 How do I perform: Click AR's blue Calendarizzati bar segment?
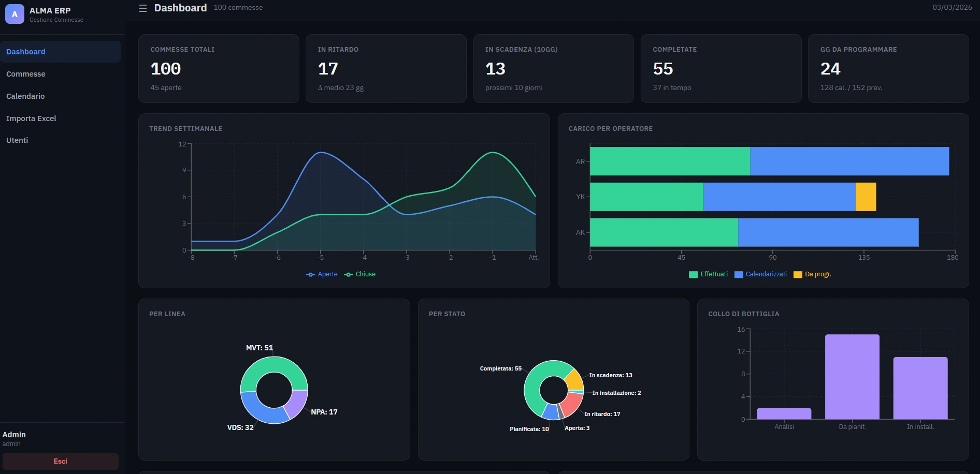(x=849, y=161)
